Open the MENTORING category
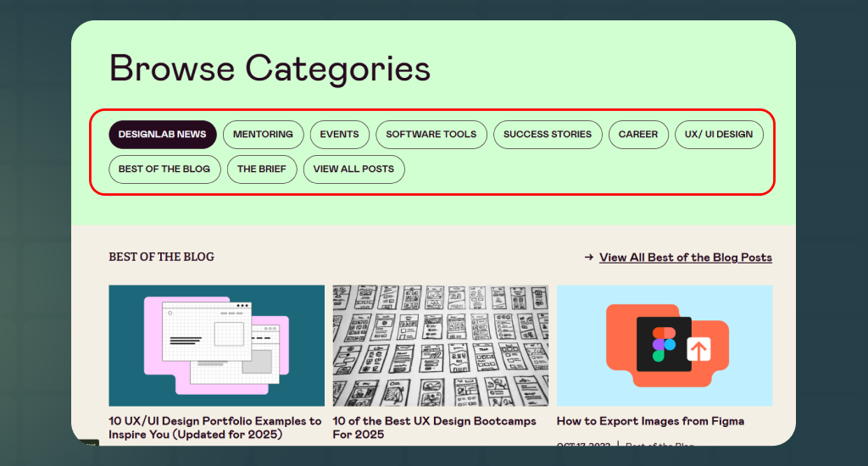The height and width of the screenshot is (466, 868). pyautogui.click(x=263, y=135)
